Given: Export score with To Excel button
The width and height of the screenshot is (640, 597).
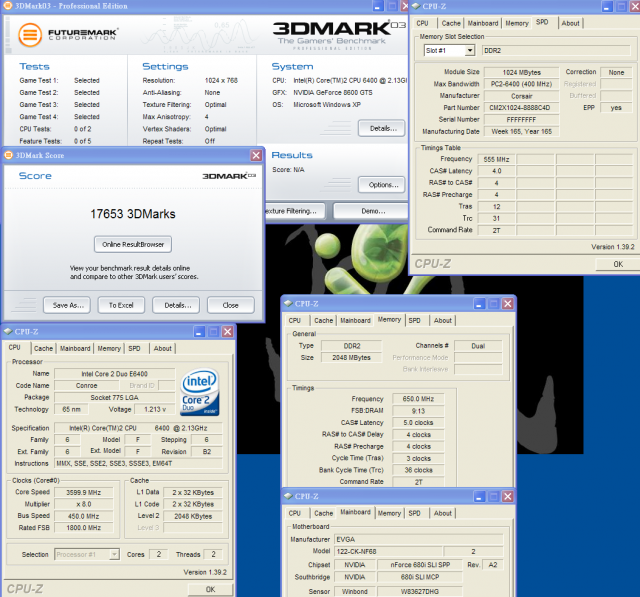Looking at the screenshot, I should tap(121, 305).
